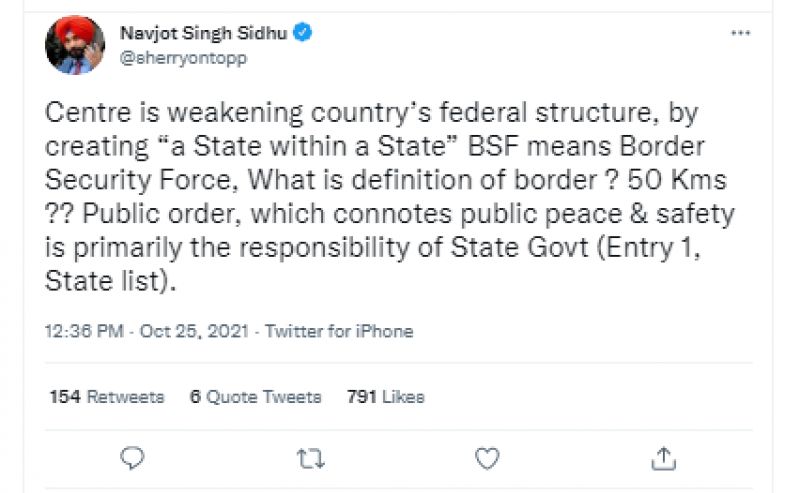Screen dimensions: 800x493
Task: Retweet this post using the retweet icon
Action: coord(310,458)
